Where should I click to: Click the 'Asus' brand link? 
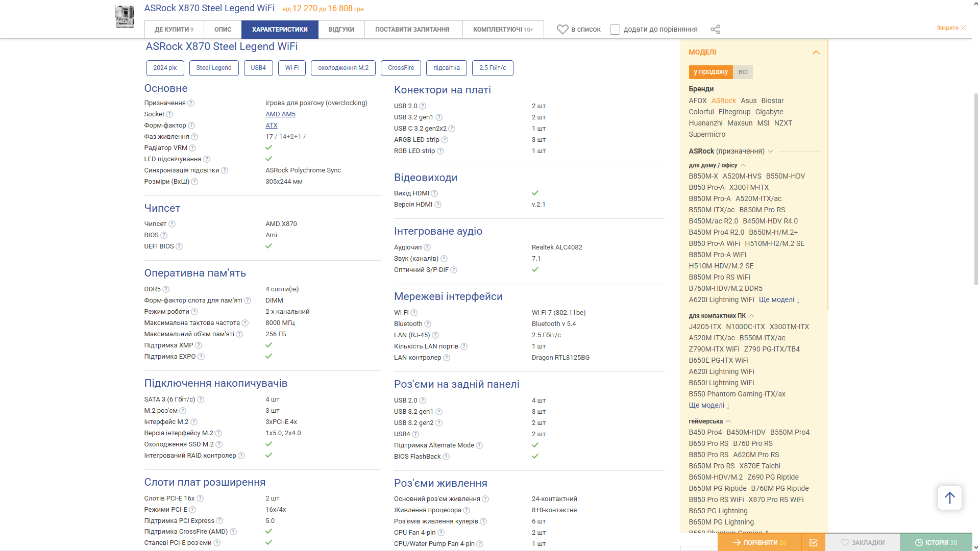pos(749,101)
